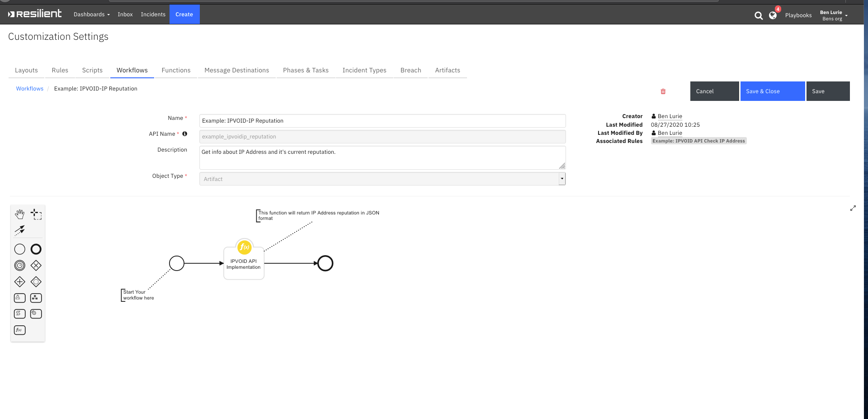Switch to the Rules tab

click(x=60, y=70)
